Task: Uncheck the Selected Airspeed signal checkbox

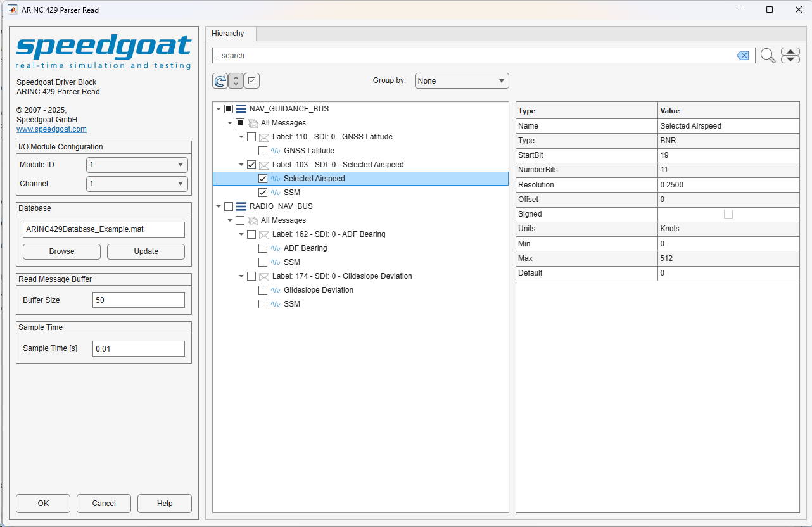Action: pos(263,179)
